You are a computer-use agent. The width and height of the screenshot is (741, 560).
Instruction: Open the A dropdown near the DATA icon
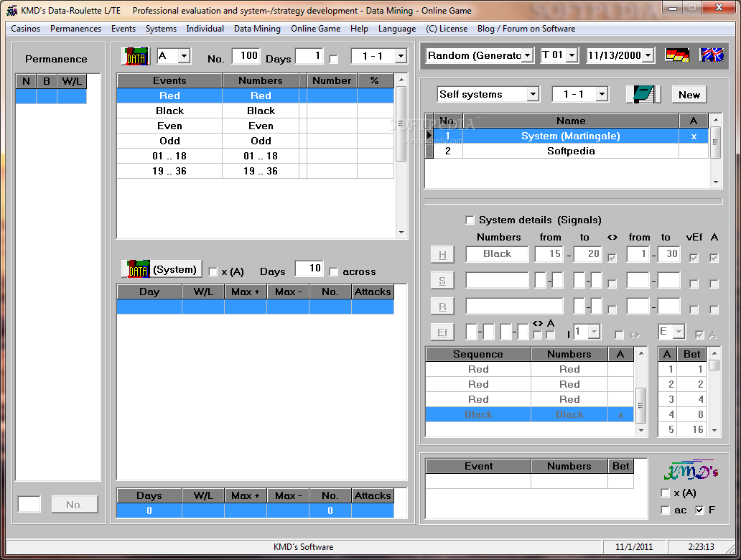point(185,56)
